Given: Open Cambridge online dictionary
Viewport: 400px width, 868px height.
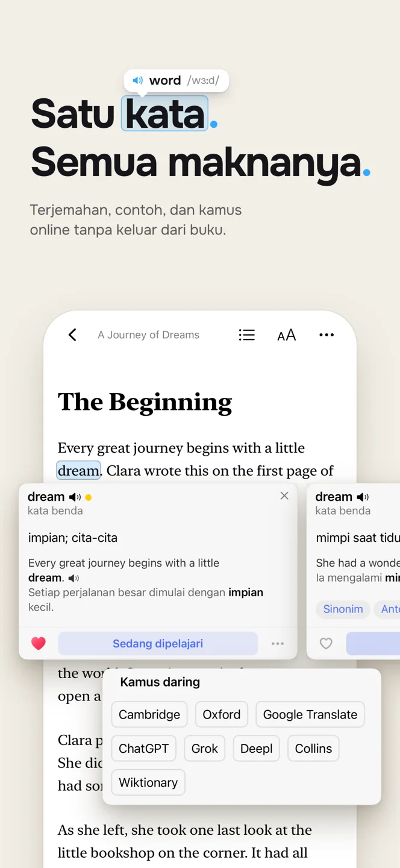Looking at the screenshot, I should (x=149, y=714).
